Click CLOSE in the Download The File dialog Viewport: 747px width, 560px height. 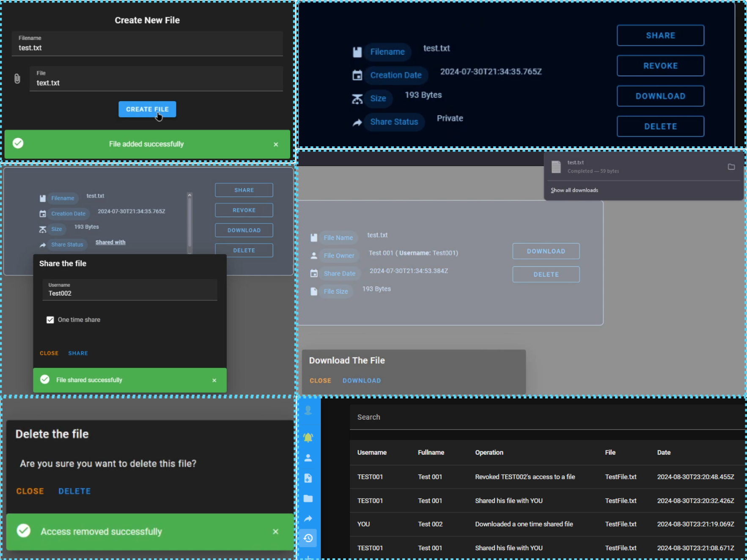320,381
